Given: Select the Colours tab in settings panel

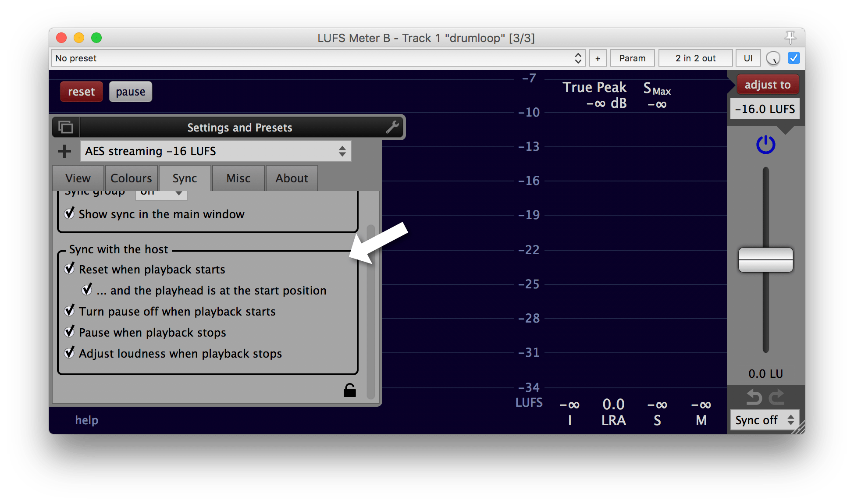Looking at the screenshot, I should click(130, 177).
